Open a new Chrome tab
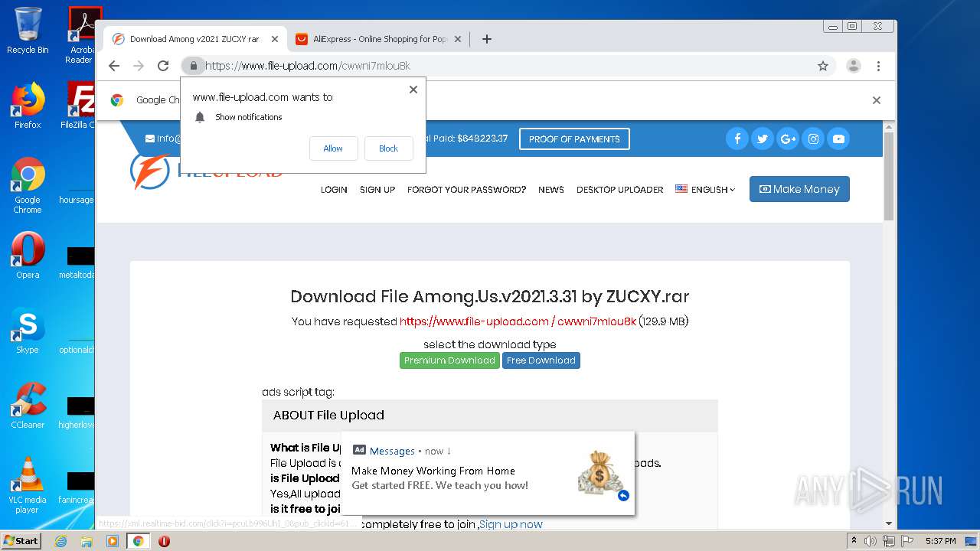 487,39
